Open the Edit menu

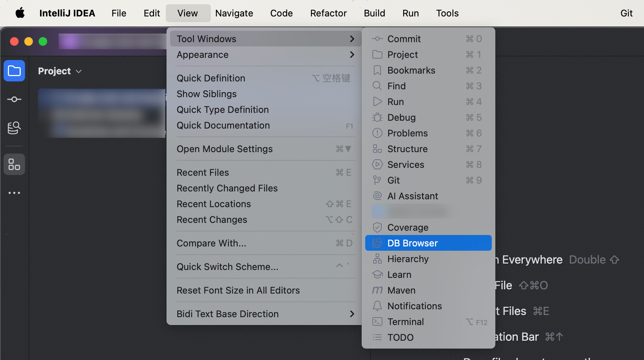[x=152, y=13]
